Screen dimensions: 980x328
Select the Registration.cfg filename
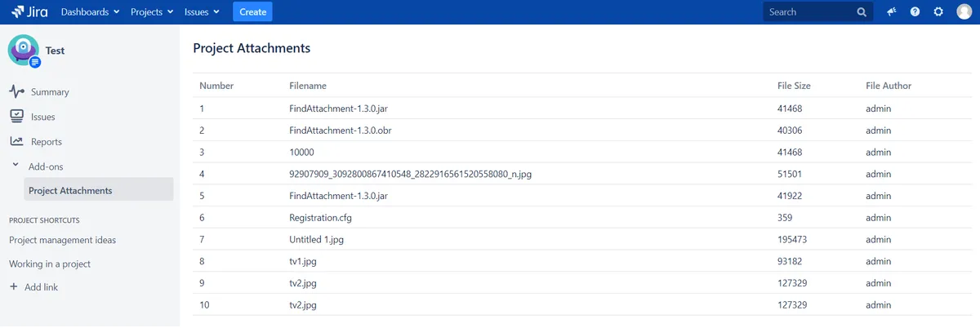(321, 218)
